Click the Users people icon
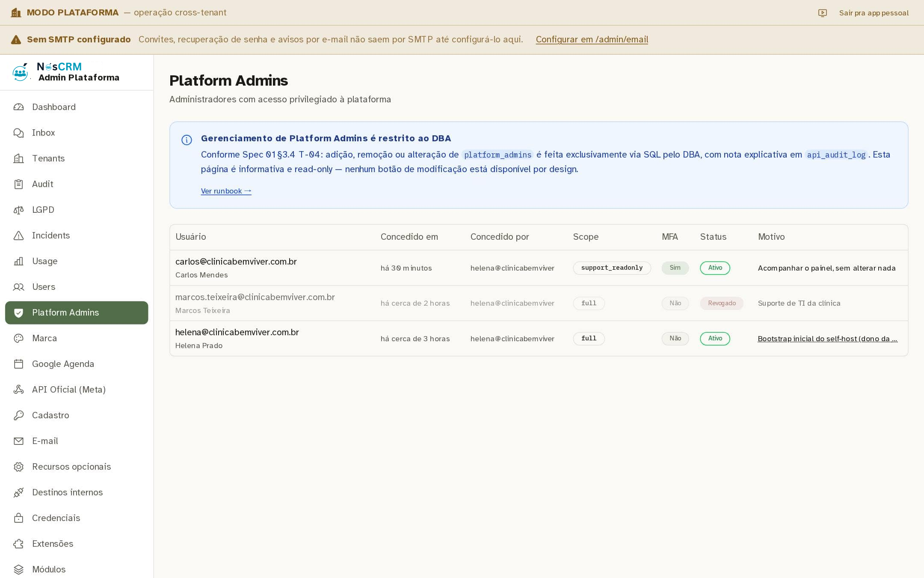924x578 pixels. [x=18, y=287]
